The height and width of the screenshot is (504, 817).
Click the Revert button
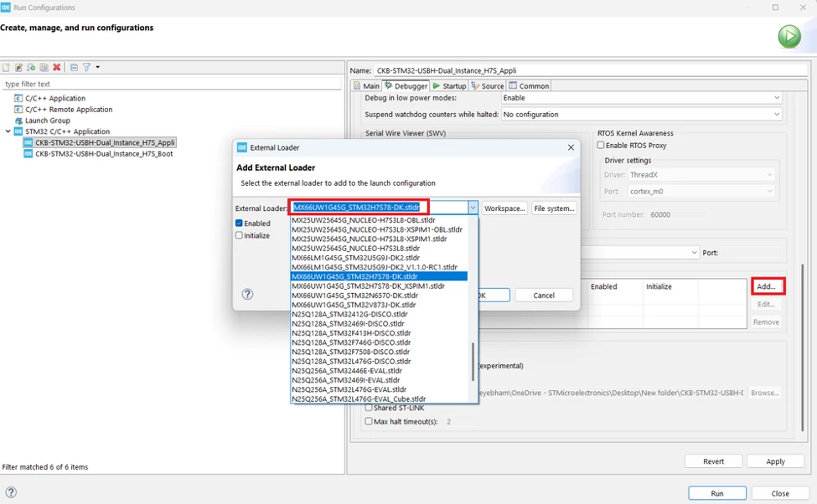click(x=713, y=461)
